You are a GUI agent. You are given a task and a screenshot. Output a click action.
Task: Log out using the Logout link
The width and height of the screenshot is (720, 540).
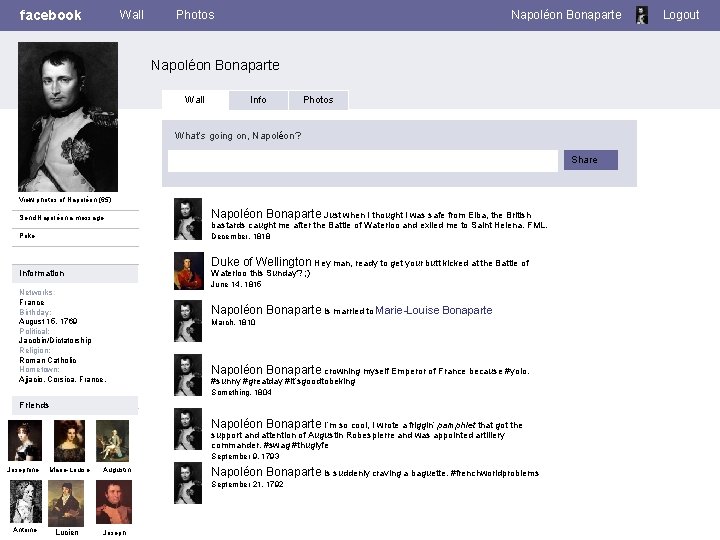(681, 15)
